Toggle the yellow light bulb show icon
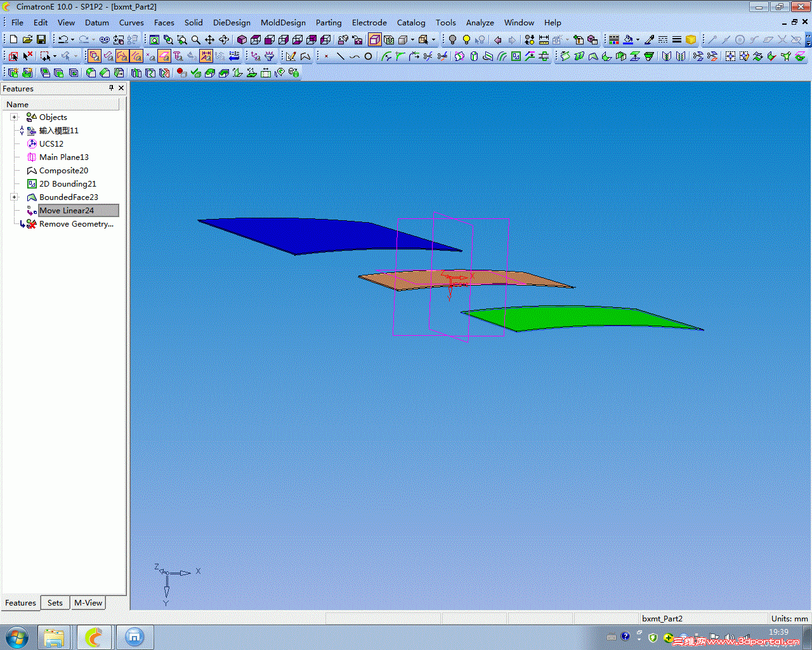This screenshot has width=812, height=650. pyautogui.click(x=466, y=39)
